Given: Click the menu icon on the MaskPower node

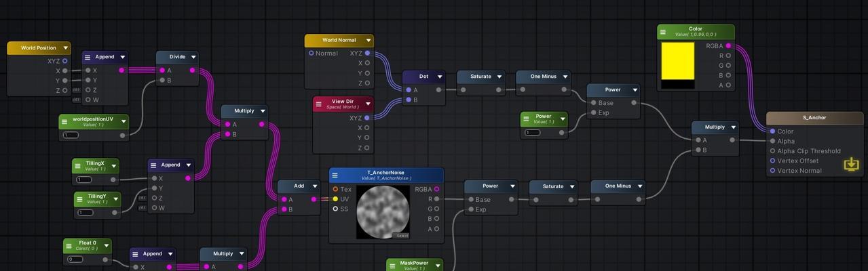Looking at the screenshot, I should point(392,266).
